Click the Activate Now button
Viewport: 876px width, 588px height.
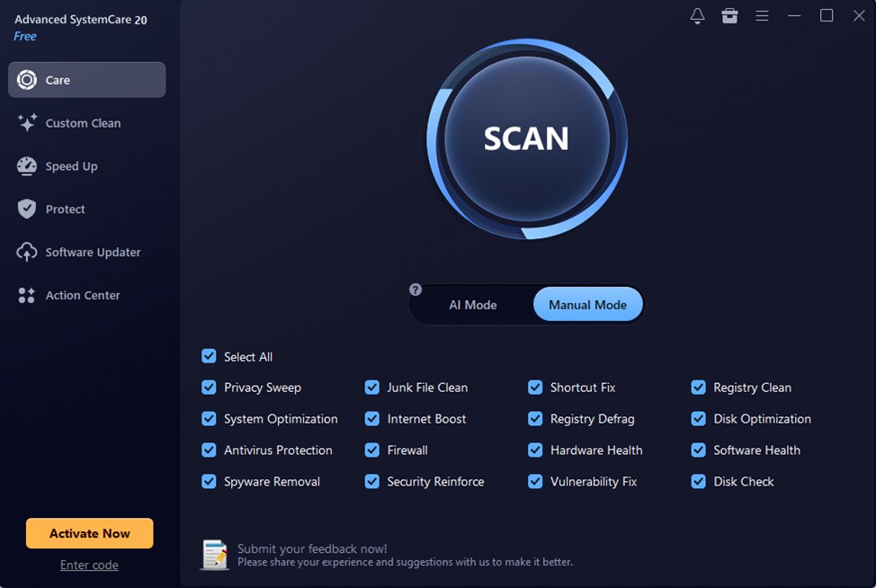click(89, 533)
